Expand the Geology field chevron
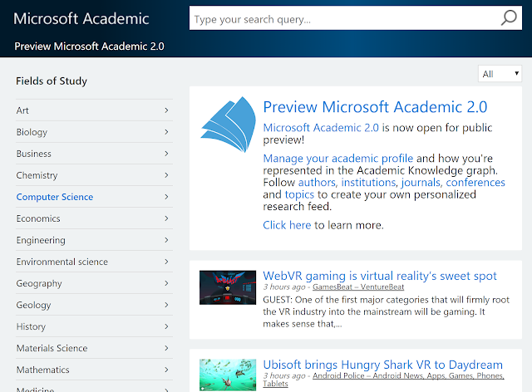This screenshot has height=392, width=532. (x=166, y=305)
